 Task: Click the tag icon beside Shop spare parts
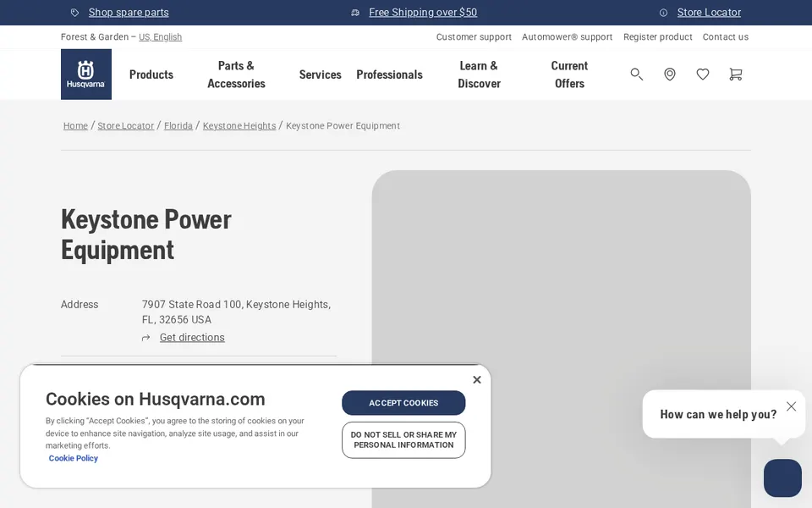(x=74, y=13)
